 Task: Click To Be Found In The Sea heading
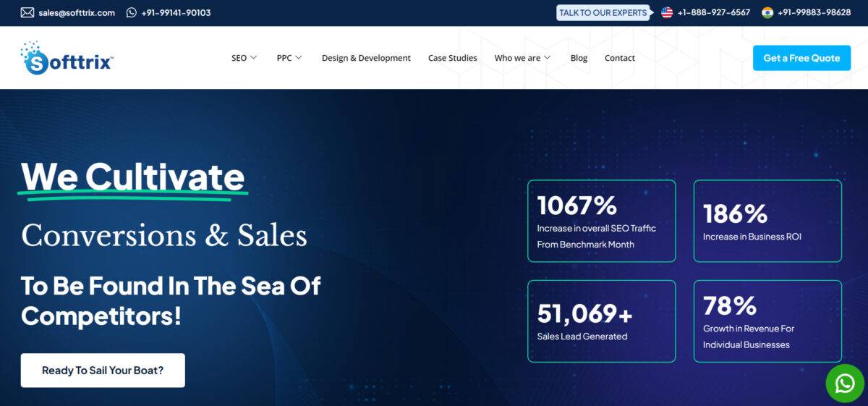click(x=171, y=300)
